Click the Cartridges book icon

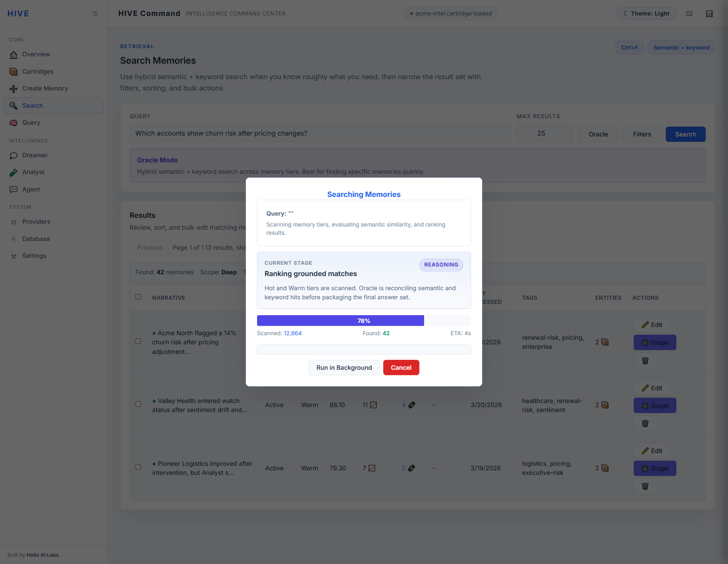click(x=13, y=71)
